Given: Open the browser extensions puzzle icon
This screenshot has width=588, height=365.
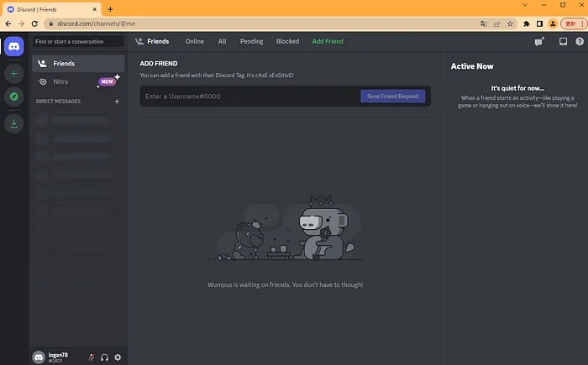Looking at the screenshot, I should pyautogui.click(x=527, y=23).
